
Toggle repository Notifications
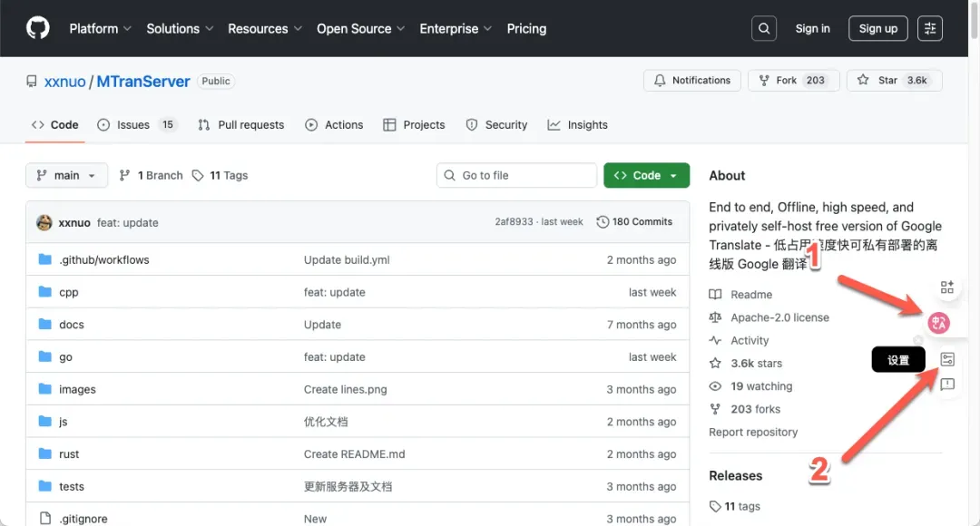click(692, 81)
